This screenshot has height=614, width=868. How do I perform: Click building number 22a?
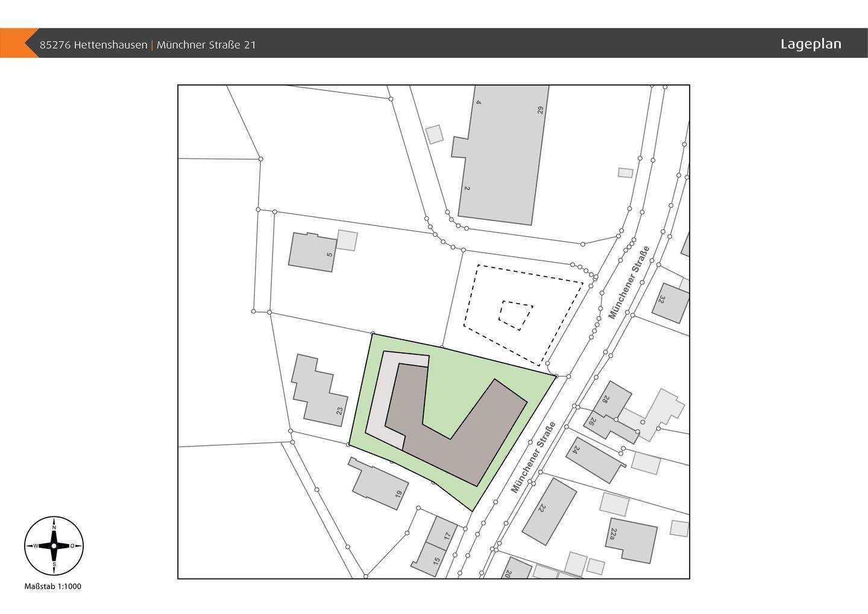(631, 540)
